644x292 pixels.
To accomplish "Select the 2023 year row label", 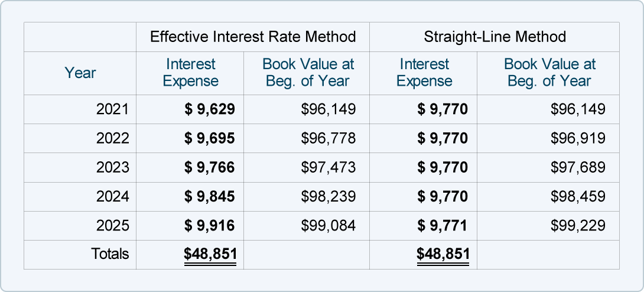I will tap(112, 167).
